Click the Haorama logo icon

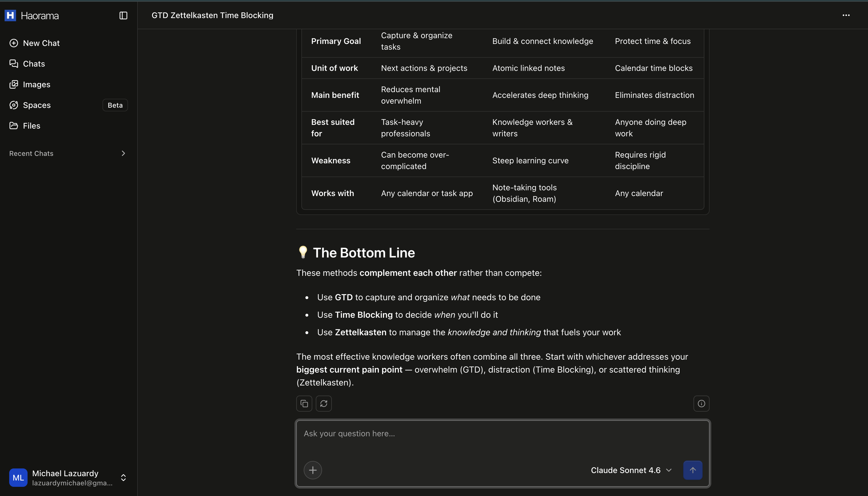coord(10,15)
